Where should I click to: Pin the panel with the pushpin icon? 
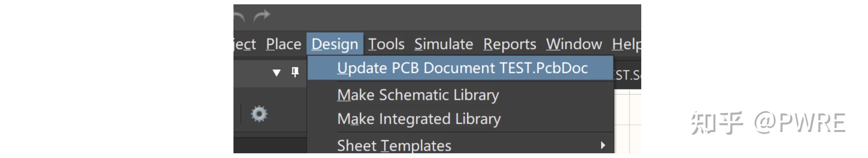(x=295, y=72)
